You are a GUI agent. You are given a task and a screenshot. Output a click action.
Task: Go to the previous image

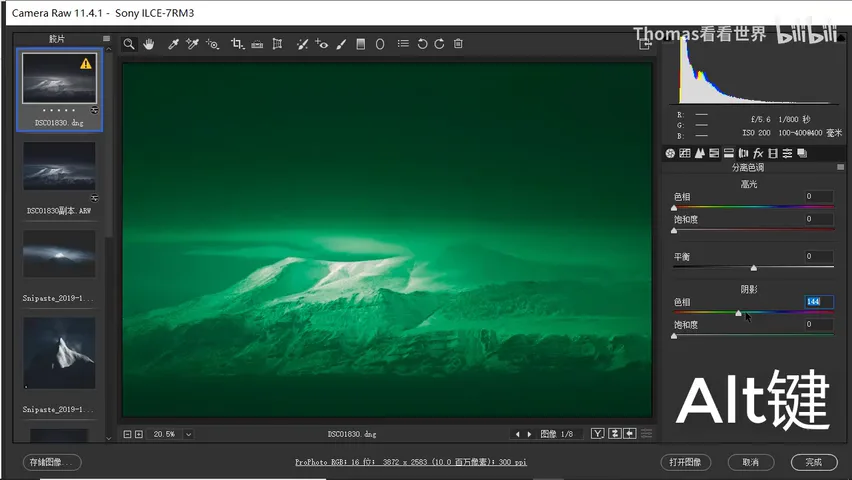pos(517,434)
